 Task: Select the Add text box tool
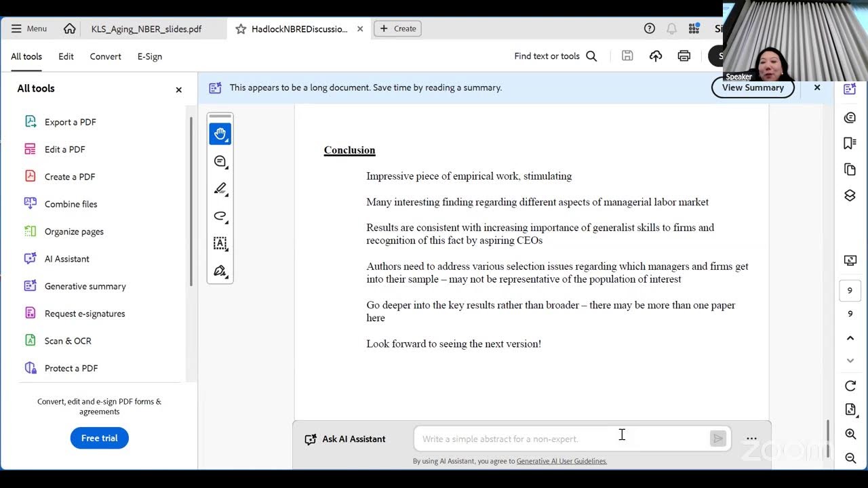tap(220, 243)
